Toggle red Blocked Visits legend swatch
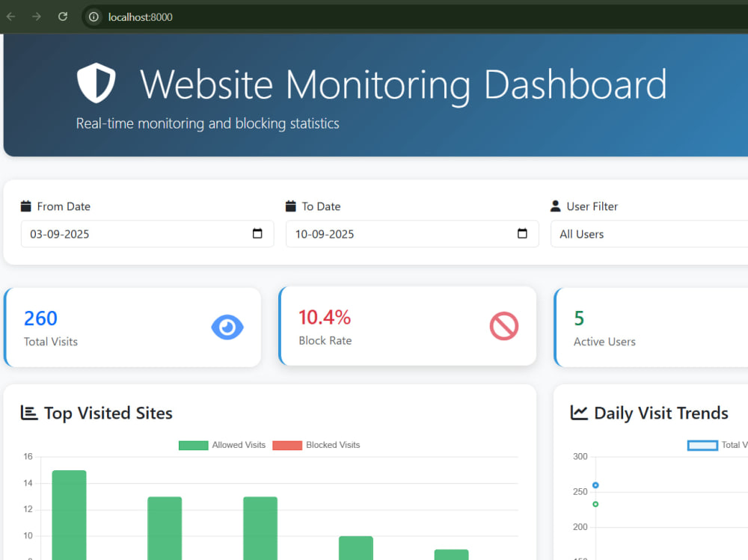Image resolution: width=748 pixels, height=560 pixels. (x=287, y=445)
